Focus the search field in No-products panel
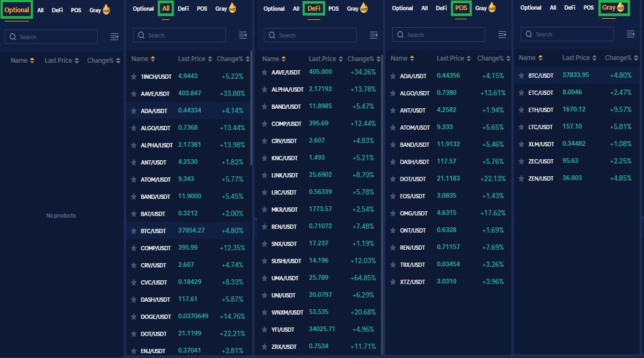644x358 pixels. (x=51, y=37)
